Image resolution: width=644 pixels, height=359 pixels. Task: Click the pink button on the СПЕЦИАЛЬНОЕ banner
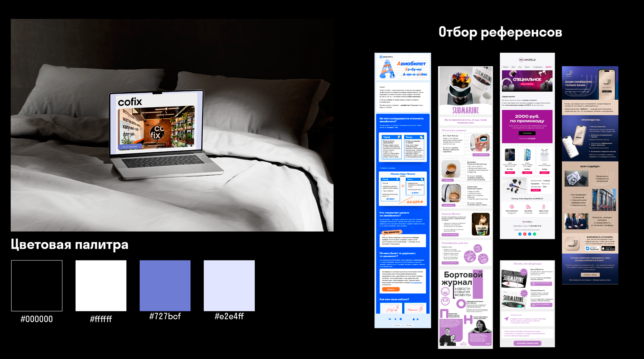[x=527, y=84]
